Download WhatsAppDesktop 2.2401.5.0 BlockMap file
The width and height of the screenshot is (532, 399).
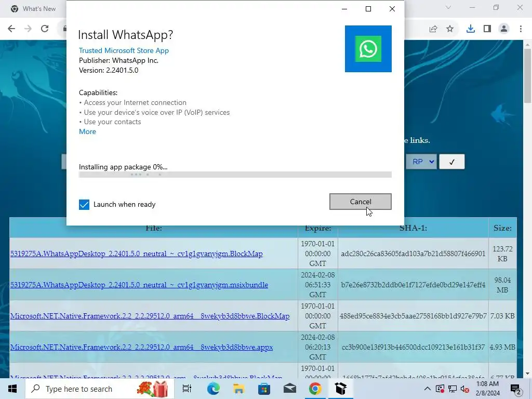click(137, 254)
